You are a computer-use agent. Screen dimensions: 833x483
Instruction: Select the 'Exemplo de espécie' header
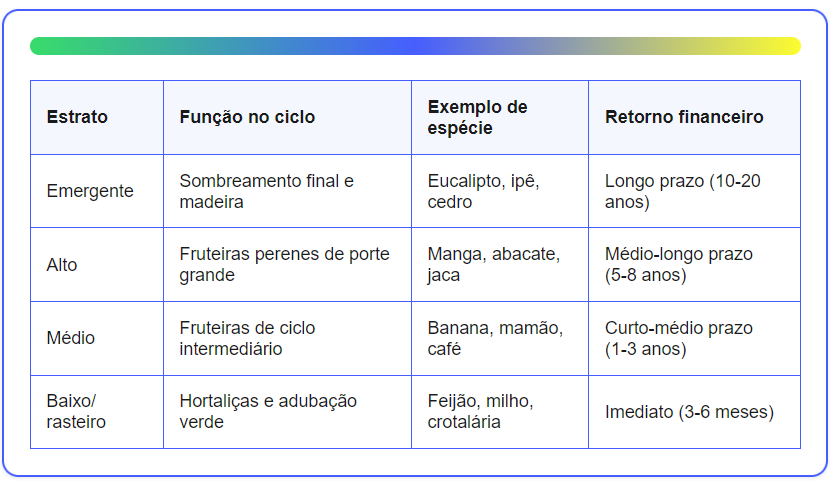[500, 117]
